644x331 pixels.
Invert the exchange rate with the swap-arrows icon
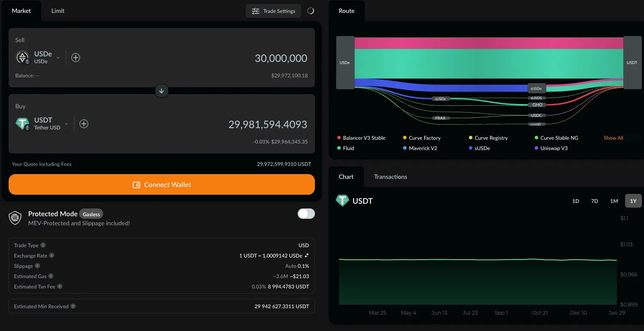[x=307, y=256]
